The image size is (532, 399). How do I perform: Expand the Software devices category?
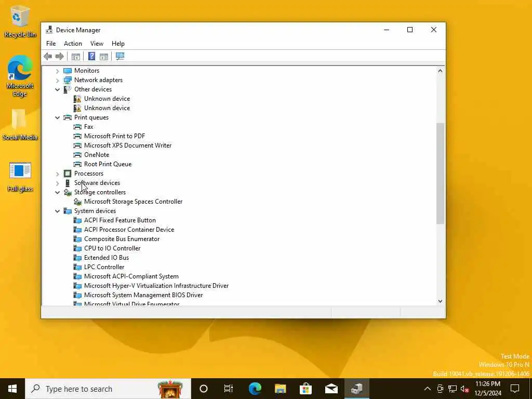pyautogui.click(x=57, y=183)
